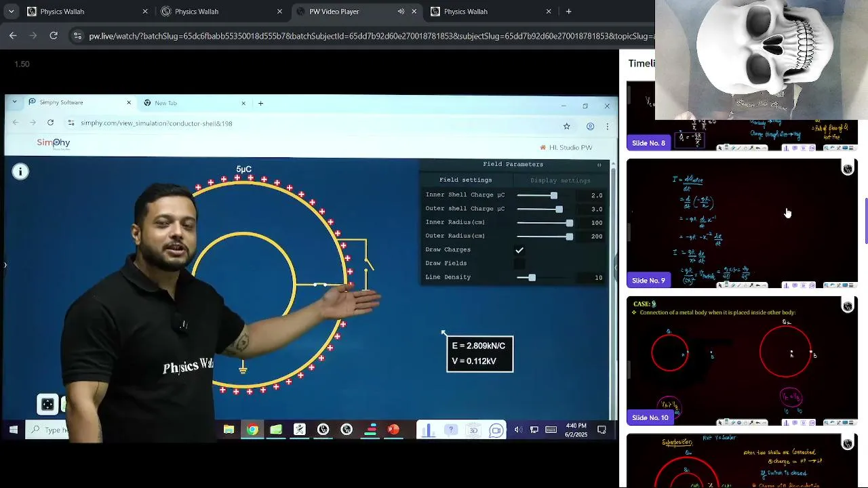
Task: Open the Windows notification center
Action: 601,430
